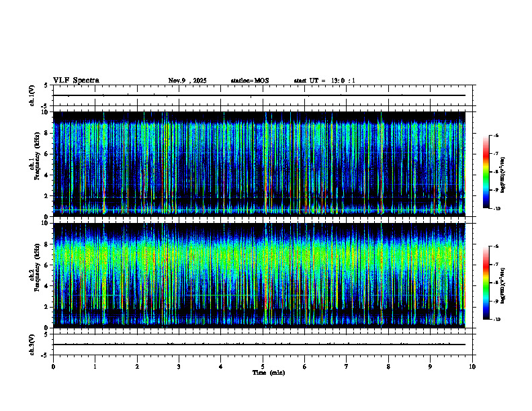
Task: Click the "VLF Spectra" plot title
Action: (76, 81)
